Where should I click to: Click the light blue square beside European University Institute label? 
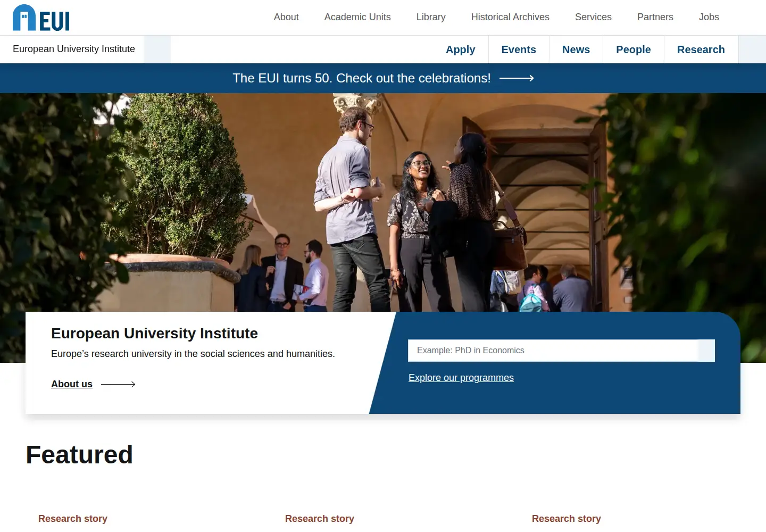tap(157, 49)
